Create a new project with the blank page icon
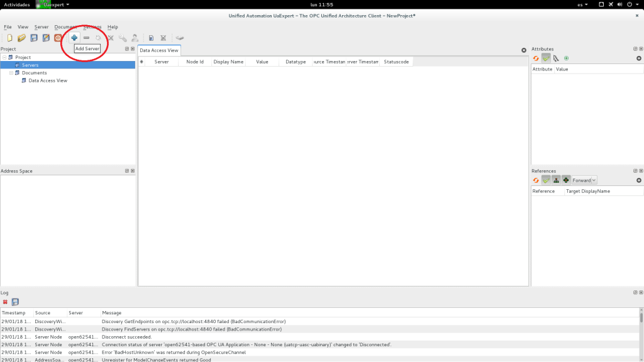Screen dimensions: 644x362 tap(9, 38)
